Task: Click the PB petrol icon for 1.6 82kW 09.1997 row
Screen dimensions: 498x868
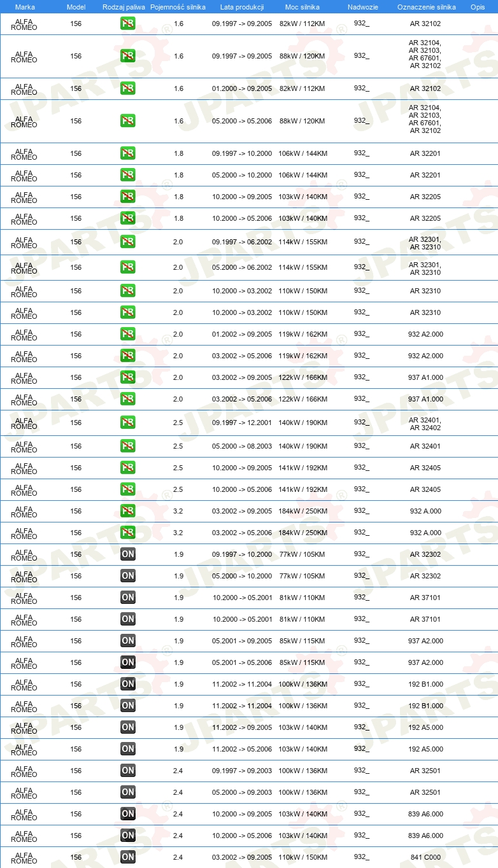Action: (128, 24)
